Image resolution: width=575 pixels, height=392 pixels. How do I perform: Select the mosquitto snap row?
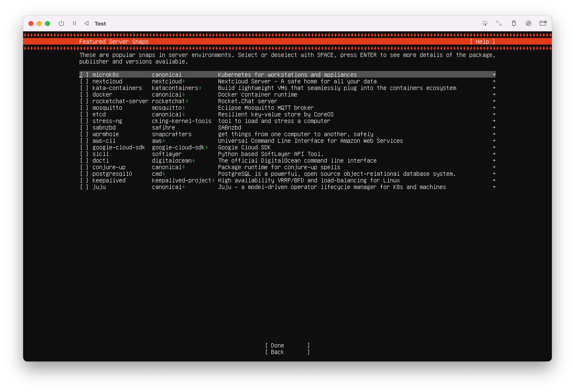point(107,108)
